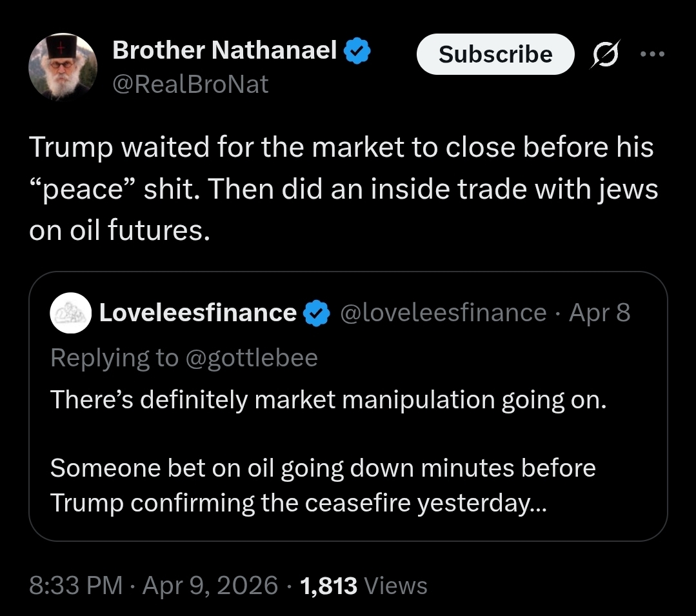Click the main tweet text body

pos(342,189)
